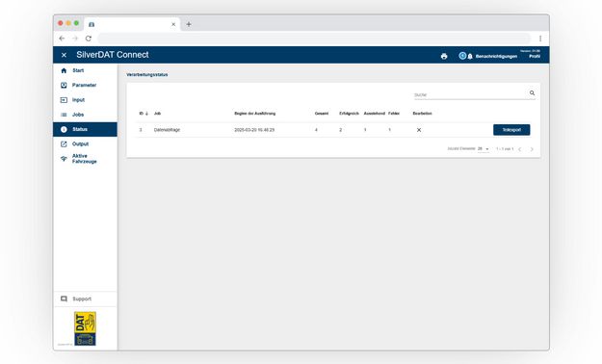Click the Datenabfrage job cell
The image size is (602, 364).
coord(167,130)
